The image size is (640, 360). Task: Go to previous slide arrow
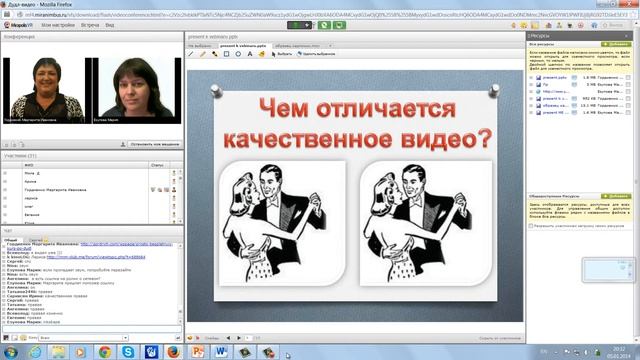[228, 338]
